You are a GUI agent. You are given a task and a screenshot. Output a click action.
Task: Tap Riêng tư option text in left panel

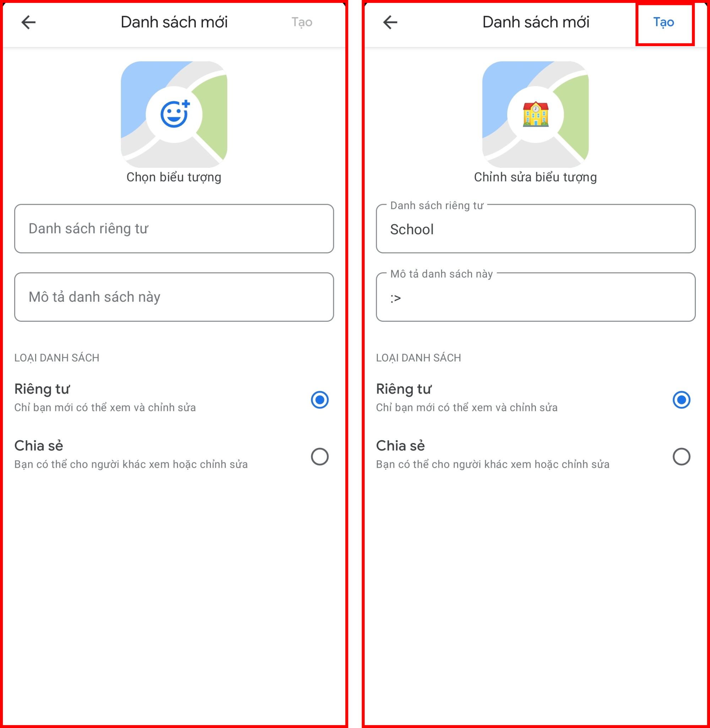(x=42, y=389)
